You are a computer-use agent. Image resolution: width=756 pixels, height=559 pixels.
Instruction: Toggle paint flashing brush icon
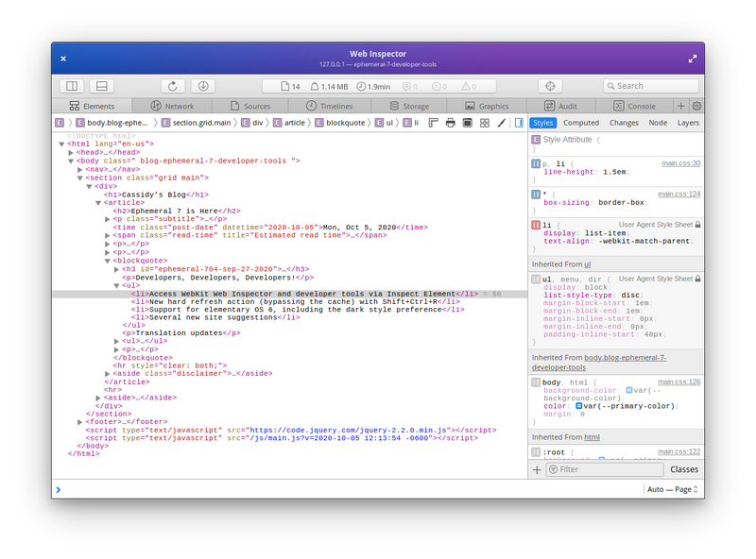click(502, 123)
